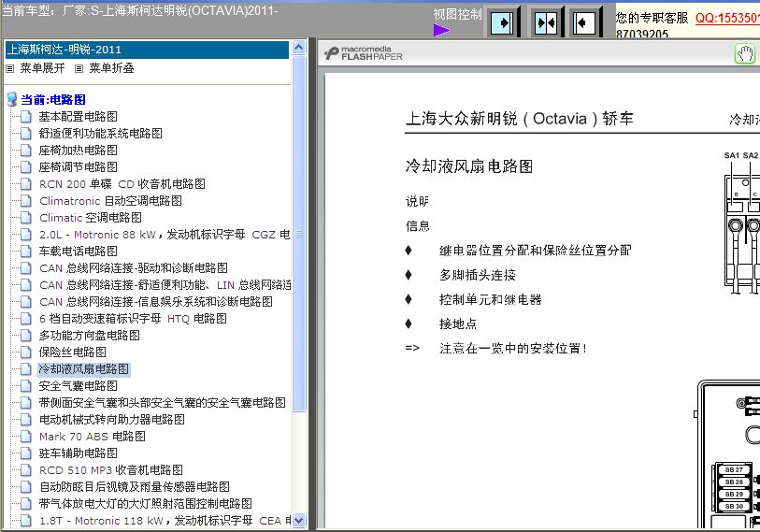Click the expand-right-pane view control icon
This screenshot has width=760, height=532.
coord(502,22)
